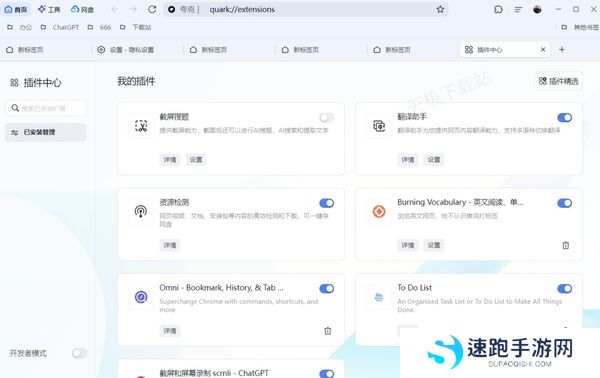Open the 其他书签 bookmarks folder
This screenshot has height=378, width=600.
coord(579,27)
